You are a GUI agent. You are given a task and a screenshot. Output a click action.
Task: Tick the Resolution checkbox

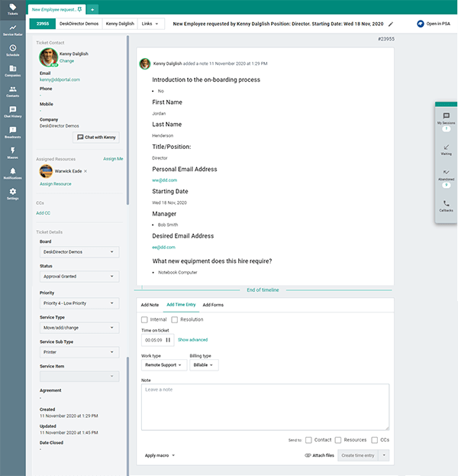coord(175,319)
